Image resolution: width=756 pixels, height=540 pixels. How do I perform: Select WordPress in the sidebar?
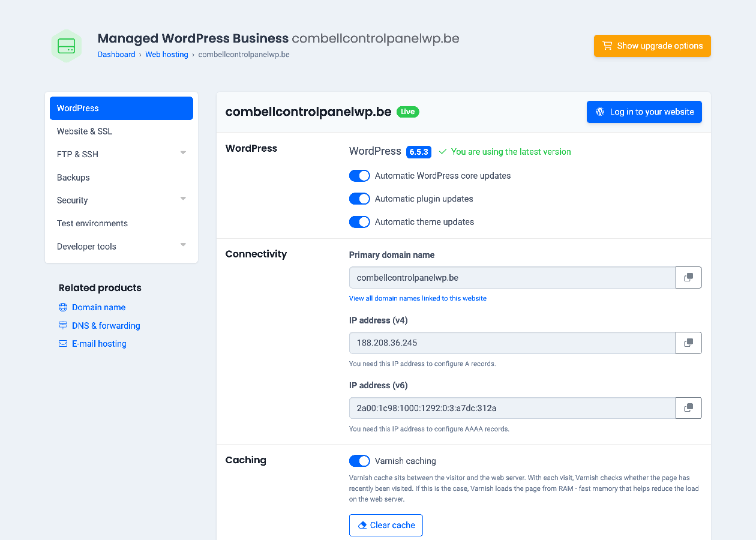(121, 108)
